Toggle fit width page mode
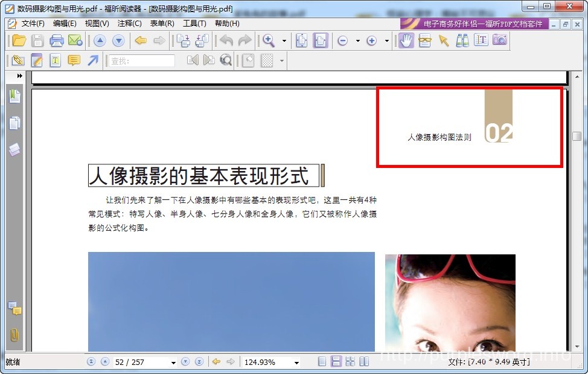 click(x=320, y=40)
